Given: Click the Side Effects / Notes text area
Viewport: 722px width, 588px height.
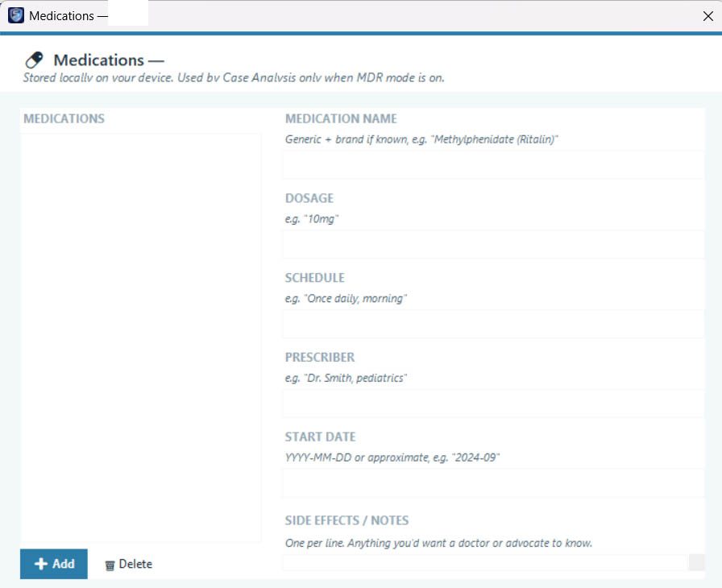Looking at the screenshot, I should (485, 562).
